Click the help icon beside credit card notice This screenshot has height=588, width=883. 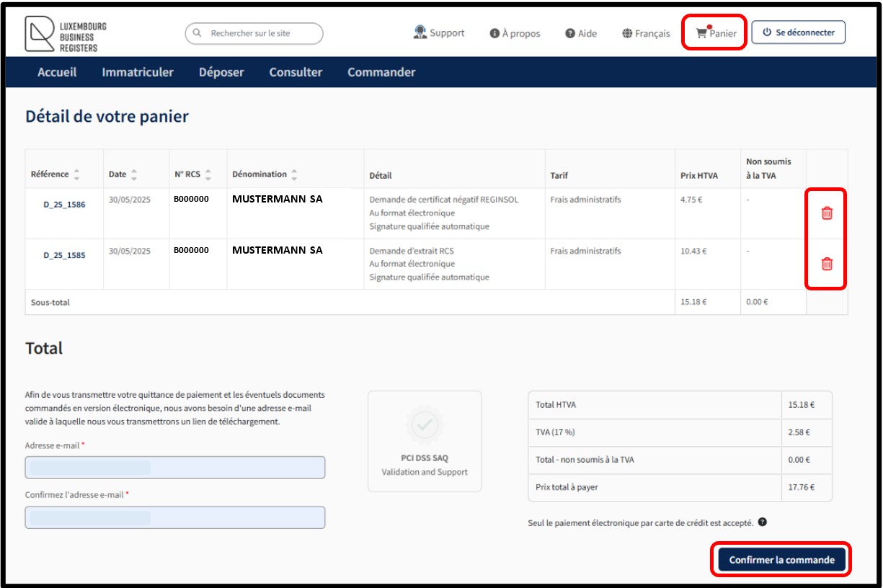click(x=763, y=522)
